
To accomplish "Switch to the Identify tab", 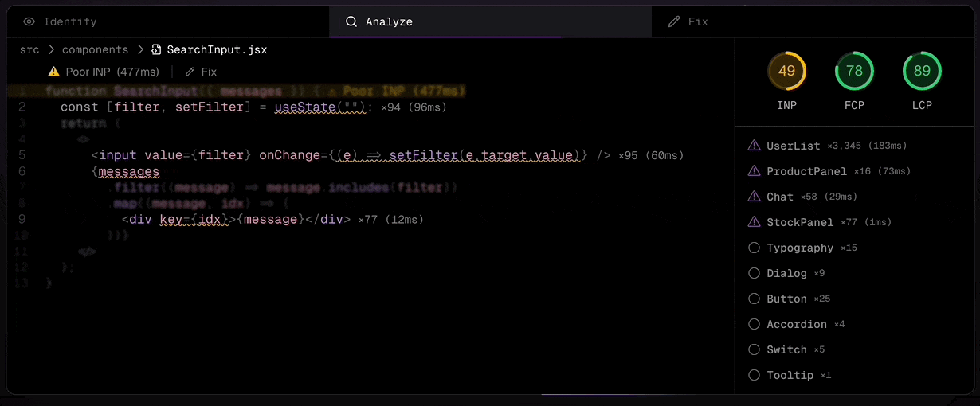I will click(x=69, y=21).
